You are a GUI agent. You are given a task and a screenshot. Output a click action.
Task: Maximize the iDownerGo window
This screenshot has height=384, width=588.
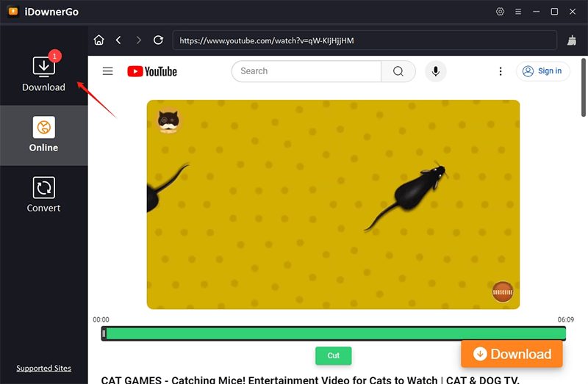tap(554, 12)
